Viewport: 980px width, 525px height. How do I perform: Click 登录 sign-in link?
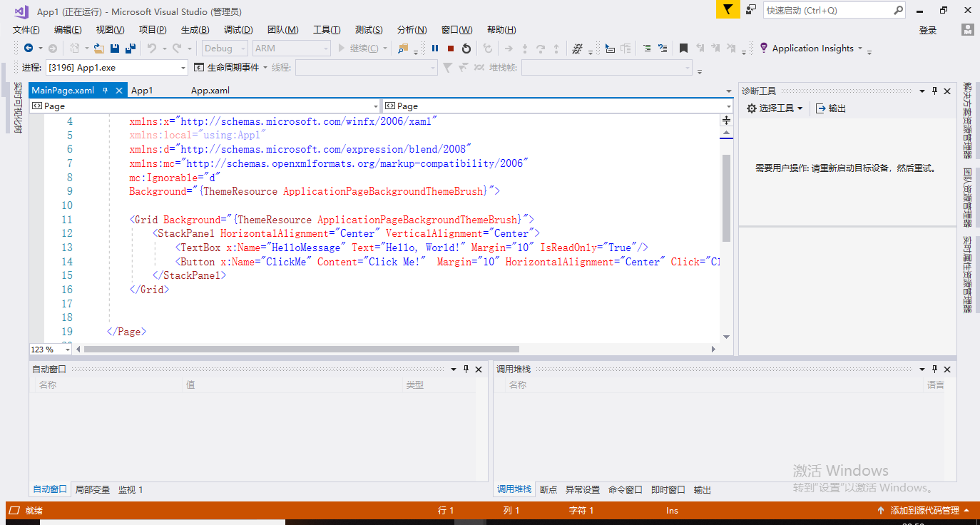[x=928, y=30]
